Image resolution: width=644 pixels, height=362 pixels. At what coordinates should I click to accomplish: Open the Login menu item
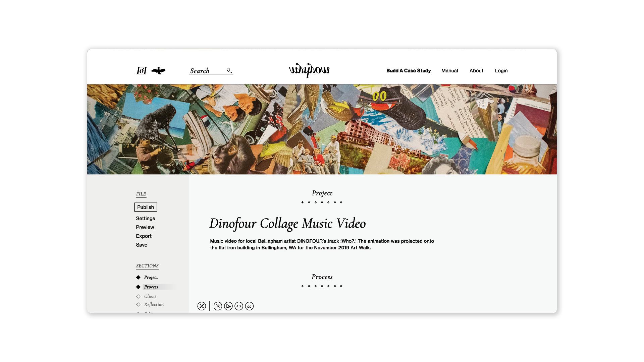click(x=501, y=71)
